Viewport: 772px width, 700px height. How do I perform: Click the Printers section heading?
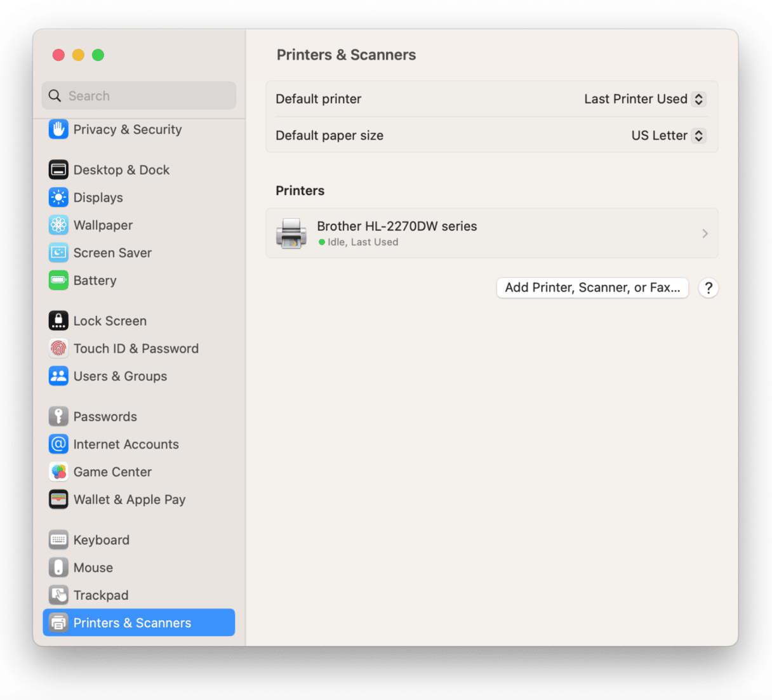[x=300, y=191]
